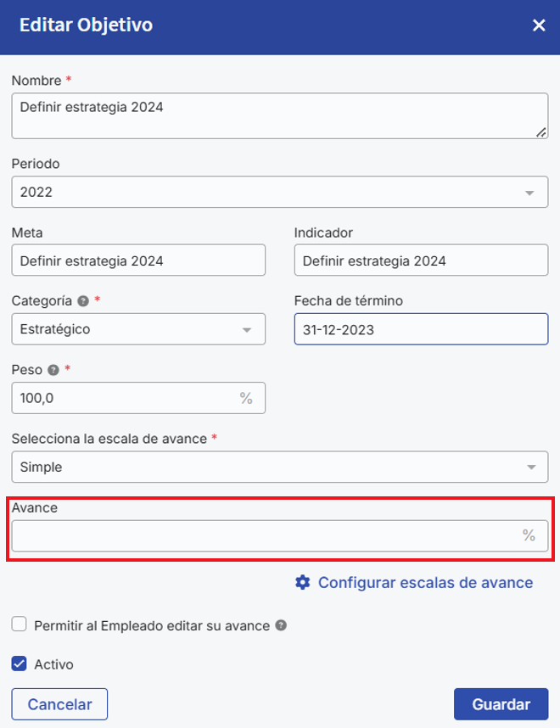Click the percent symbol in Peso field

point(246,398)
